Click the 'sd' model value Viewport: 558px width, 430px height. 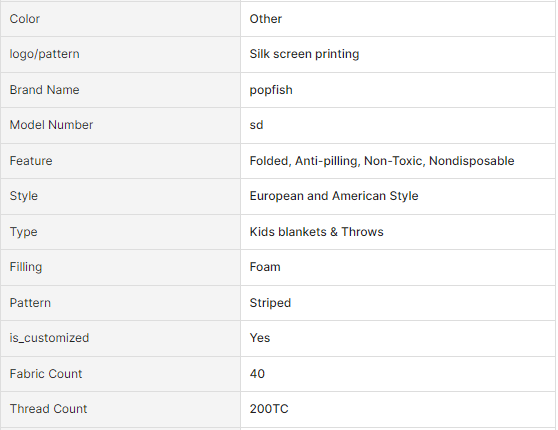click(256, 125)
